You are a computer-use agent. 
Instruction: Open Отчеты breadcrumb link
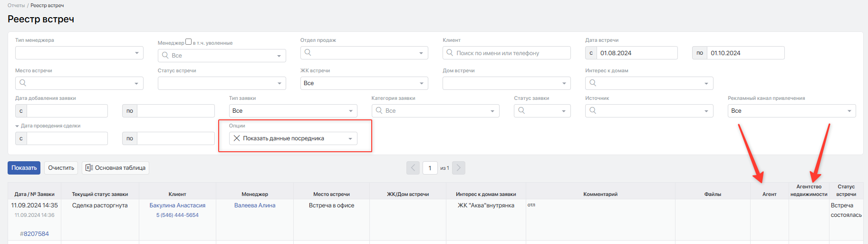[x=16, y=5]
